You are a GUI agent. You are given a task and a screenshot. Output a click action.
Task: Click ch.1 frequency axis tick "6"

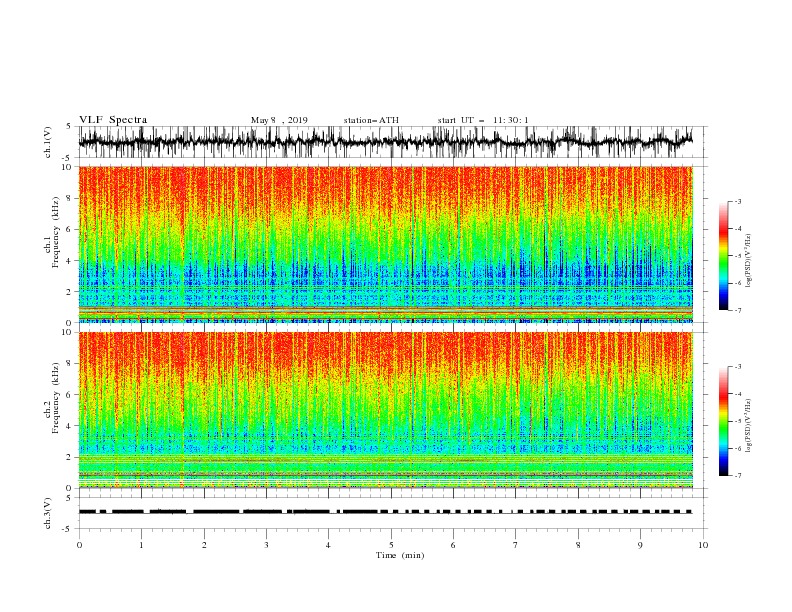coord(69,230)
